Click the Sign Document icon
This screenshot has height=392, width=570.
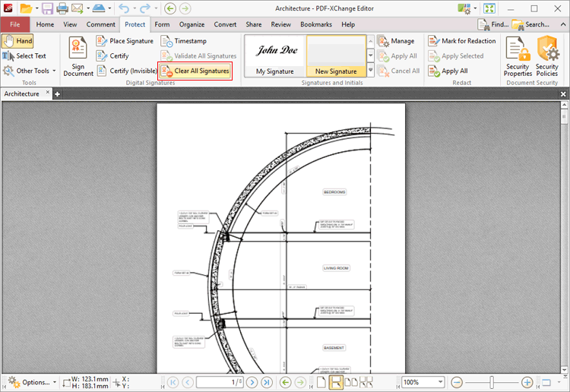[78, 56]
